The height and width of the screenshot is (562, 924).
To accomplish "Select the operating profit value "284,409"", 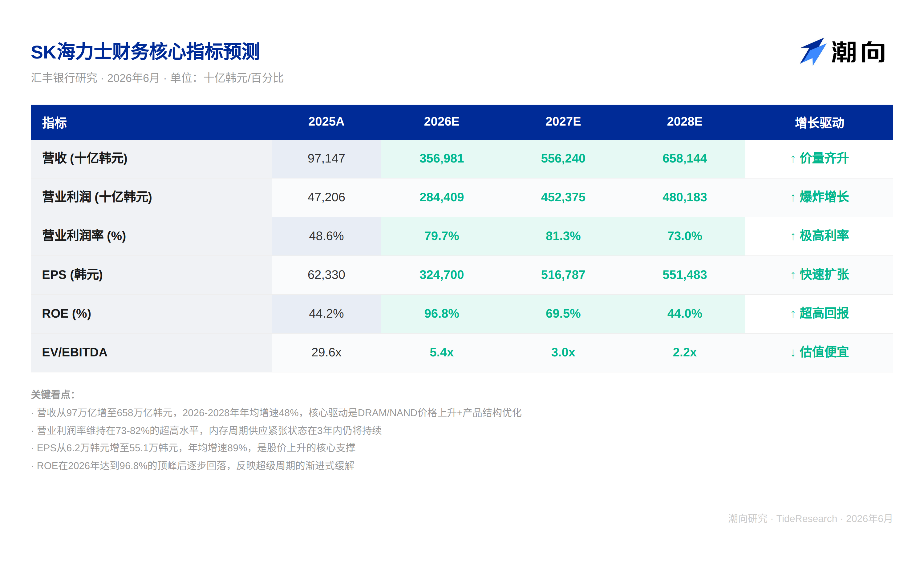I will click(x=441, y=197).
